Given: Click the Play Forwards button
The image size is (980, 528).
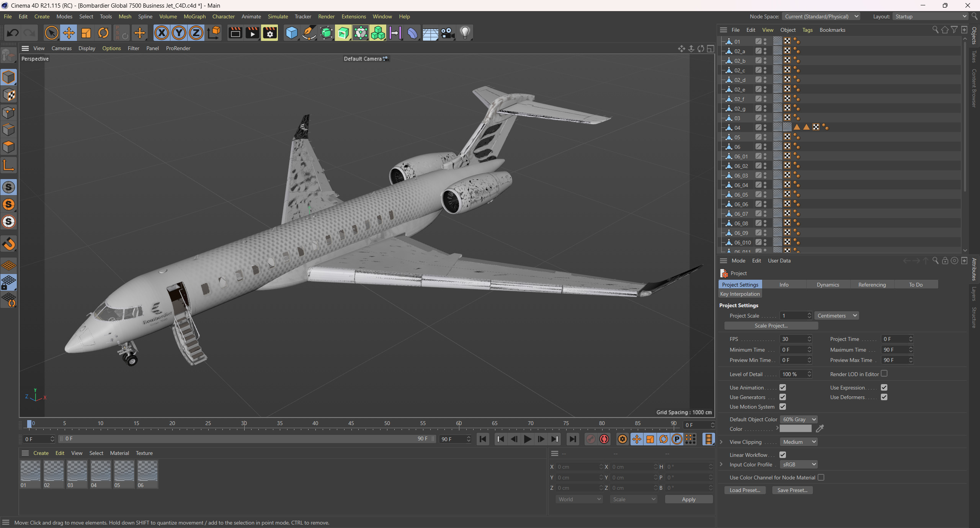Looking at the screenshot, I should click(x=528, y=439).
